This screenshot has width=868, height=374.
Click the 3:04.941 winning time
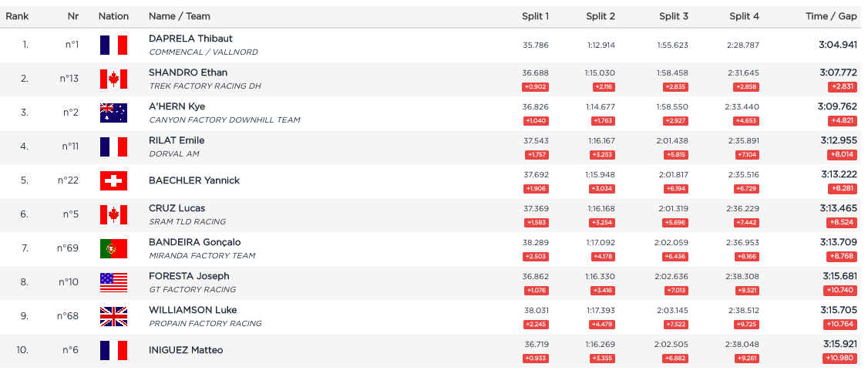838,45
